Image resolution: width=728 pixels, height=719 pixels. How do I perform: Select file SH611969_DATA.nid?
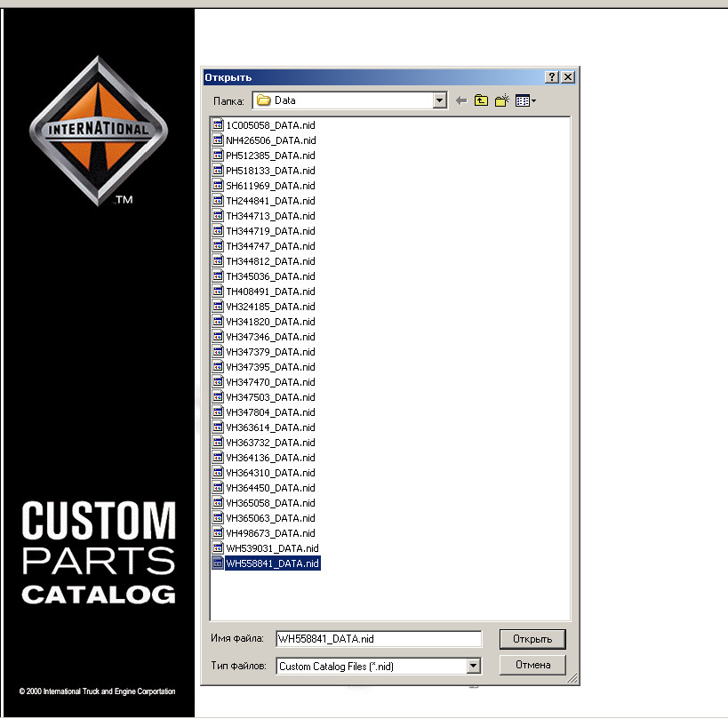tap(270, 186)
